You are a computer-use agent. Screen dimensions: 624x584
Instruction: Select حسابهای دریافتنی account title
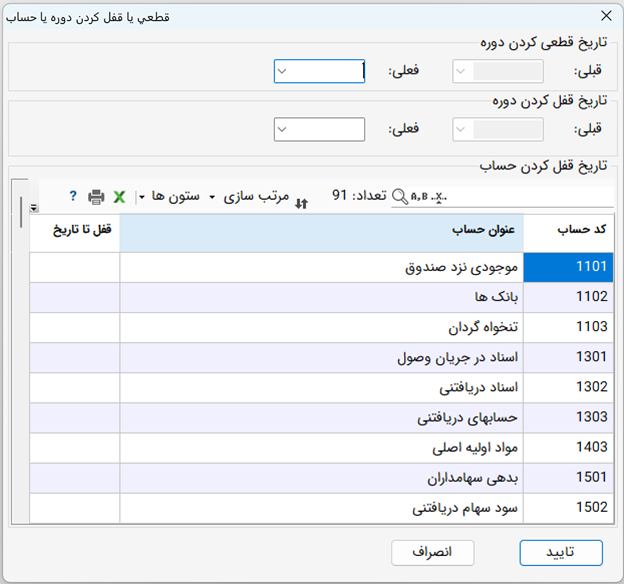click(x=468, y=418)
